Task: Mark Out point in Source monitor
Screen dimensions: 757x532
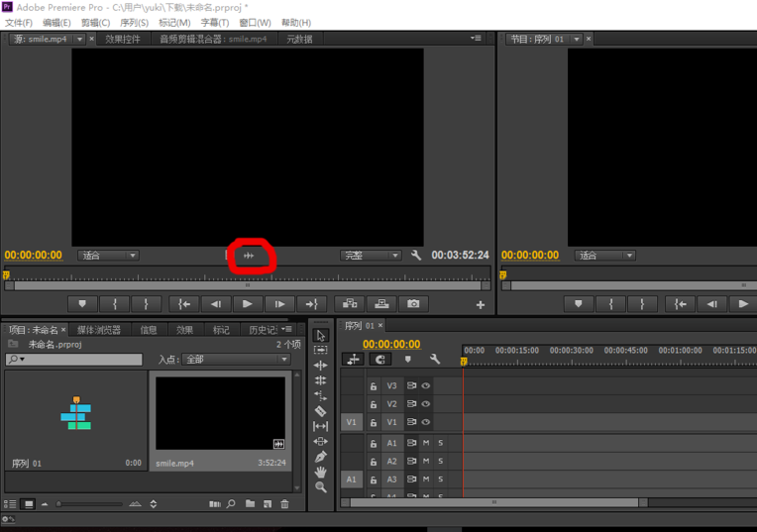Action: pyautogui.click(x=146, y=304)
